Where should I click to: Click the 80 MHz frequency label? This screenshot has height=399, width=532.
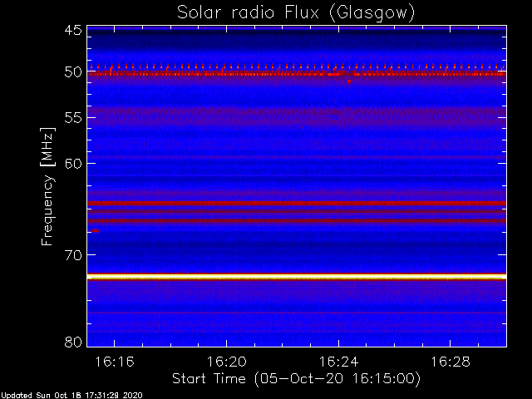pos(73,342)
